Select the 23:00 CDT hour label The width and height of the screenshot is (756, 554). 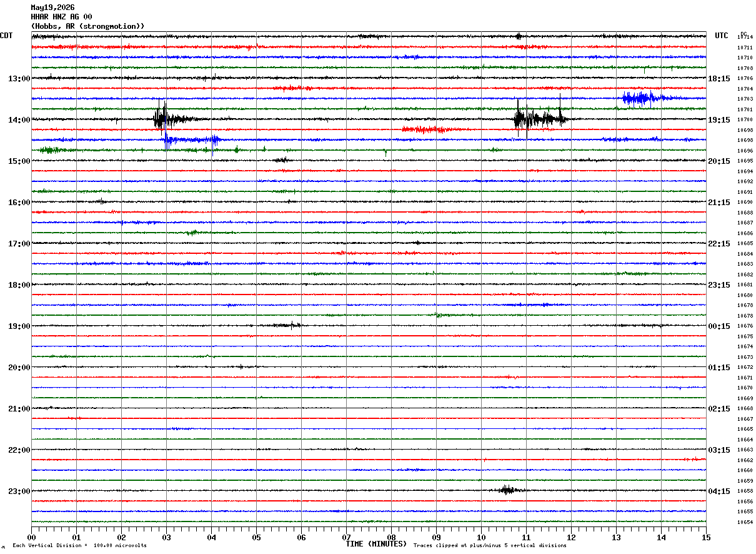[19, 491]
